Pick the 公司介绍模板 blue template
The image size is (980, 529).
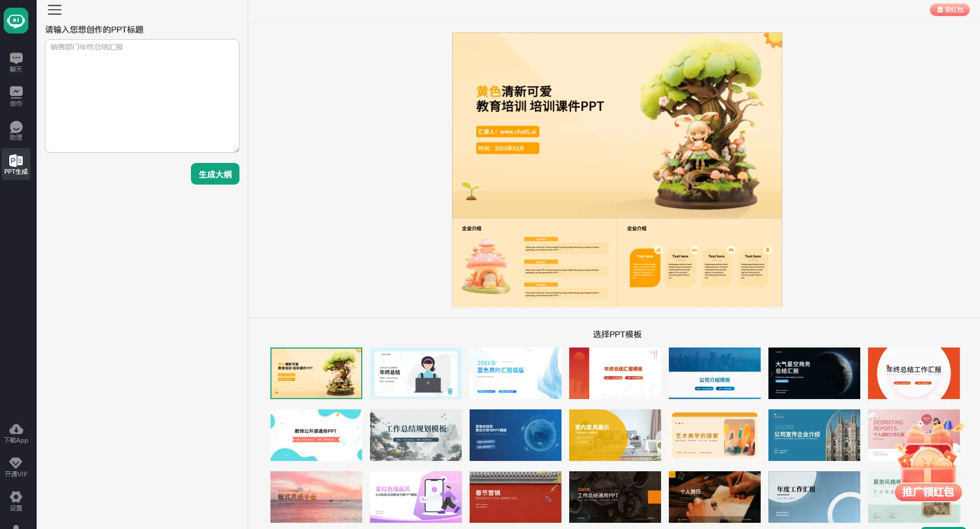click(x=714, y=373)
